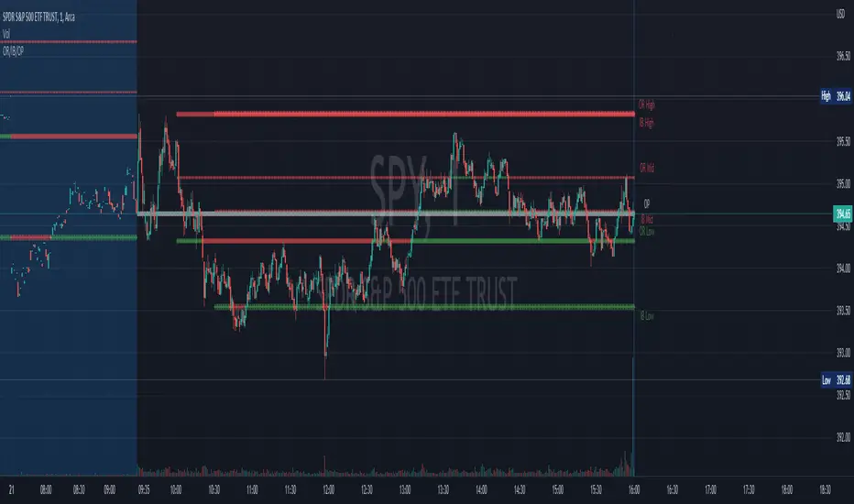The height and width of the screenshot is (504, 854).
Task: Click the 10:30 time axis label
Action: coord(214,490)
